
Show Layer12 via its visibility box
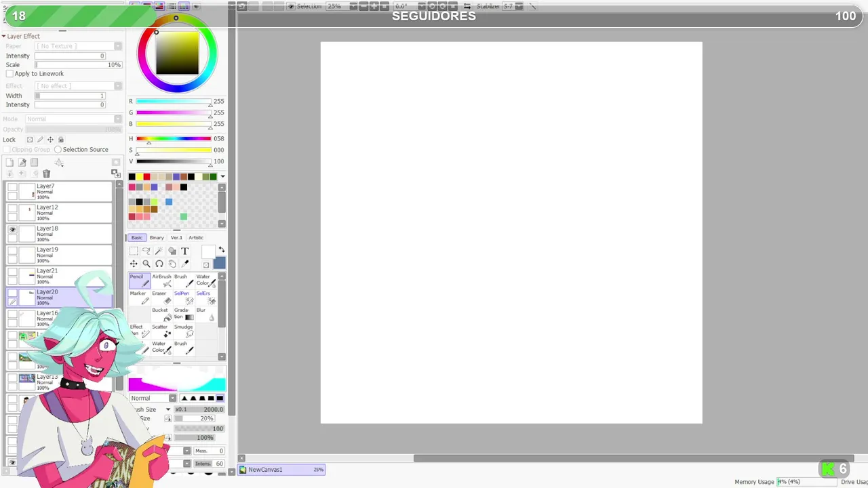(12, 209)
